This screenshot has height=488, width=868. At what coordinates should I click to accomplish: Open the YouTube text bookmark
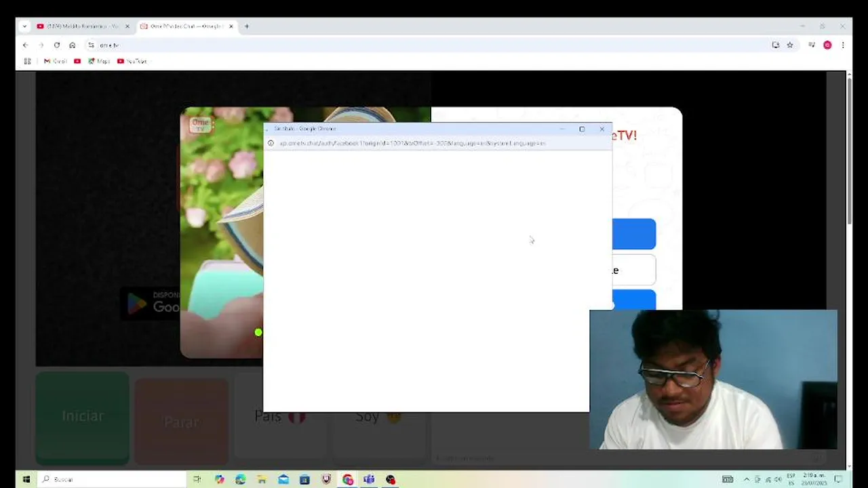[x=132, y=61]
